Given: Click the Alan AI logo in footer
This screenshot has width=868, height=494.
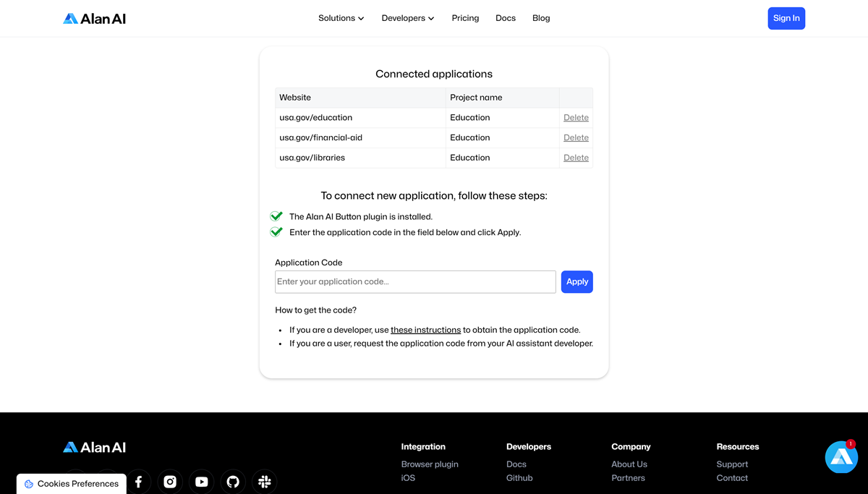Looking at the screenshot, I should tap(95, 447).
